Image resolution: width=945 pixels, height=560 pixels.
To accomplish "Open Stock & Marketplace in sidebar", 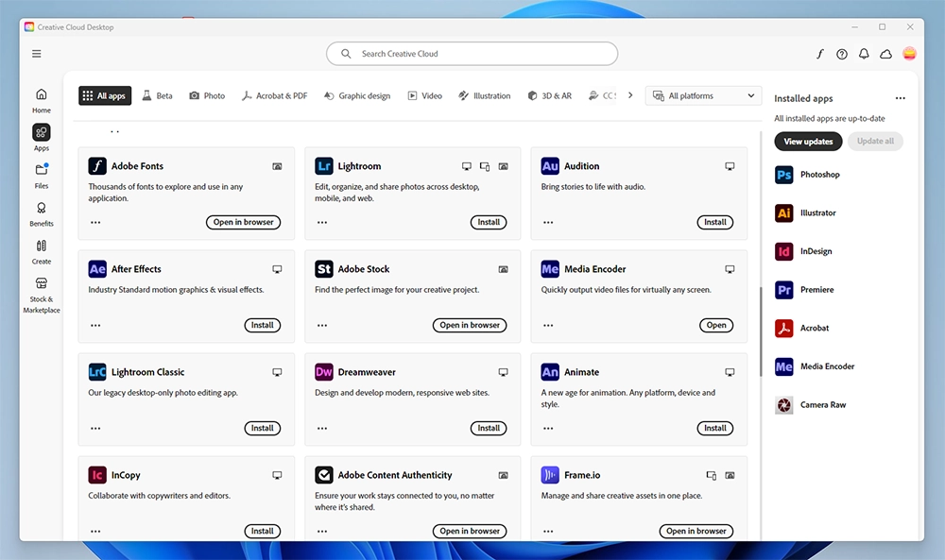I will pyautogui.click(x=41, y=295).
